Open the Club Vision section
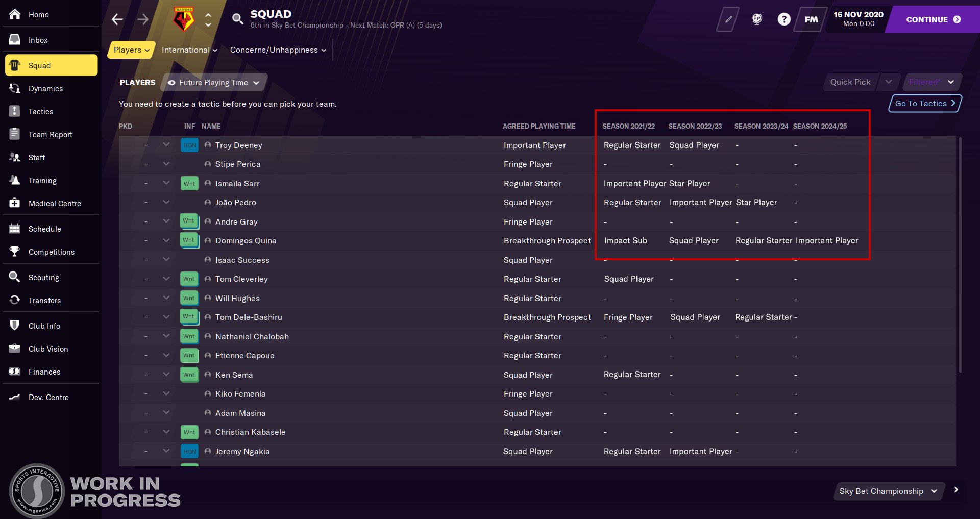Viewport: 980px width, 519px height. (48, 349)
